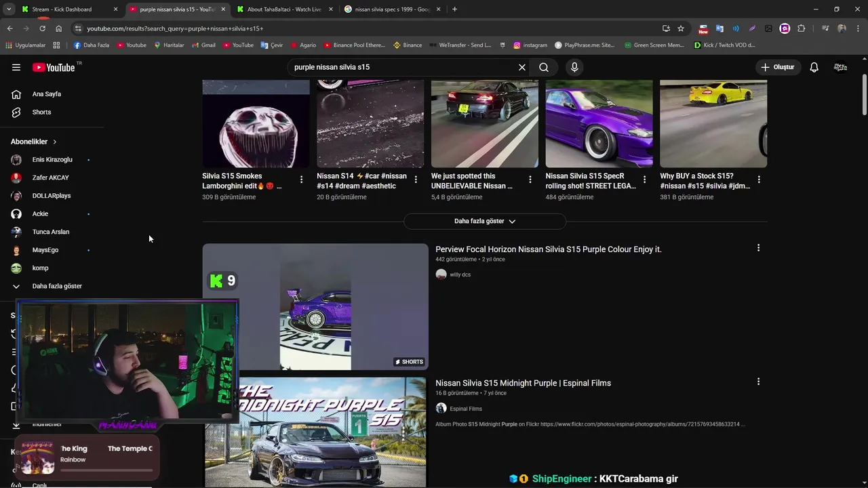The width and height of the screenshot is (868, 488).
Task: Click in the YouTube search input field
Action: click(x=403, y=67)
